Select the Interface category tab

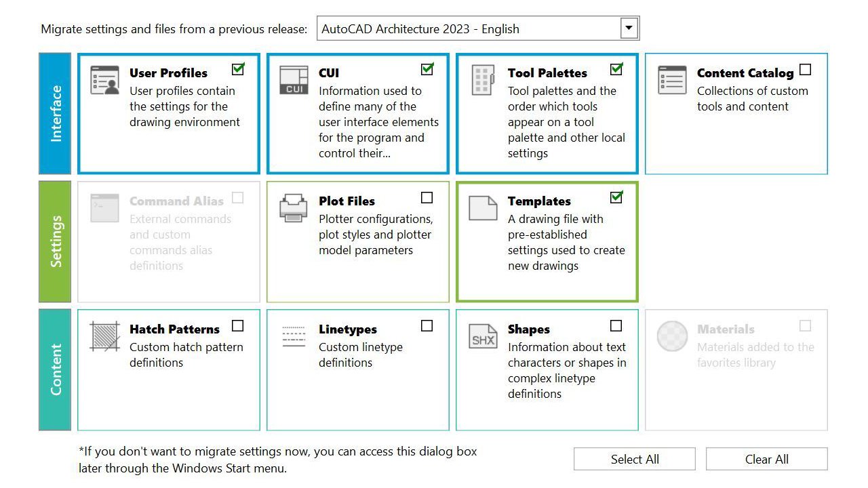point(55,114)
